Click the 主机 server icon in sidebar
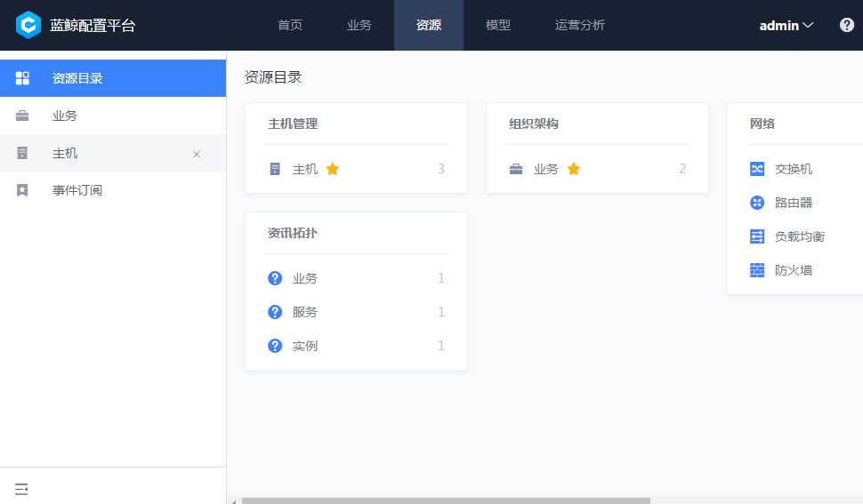 click(x=22, y=153)
